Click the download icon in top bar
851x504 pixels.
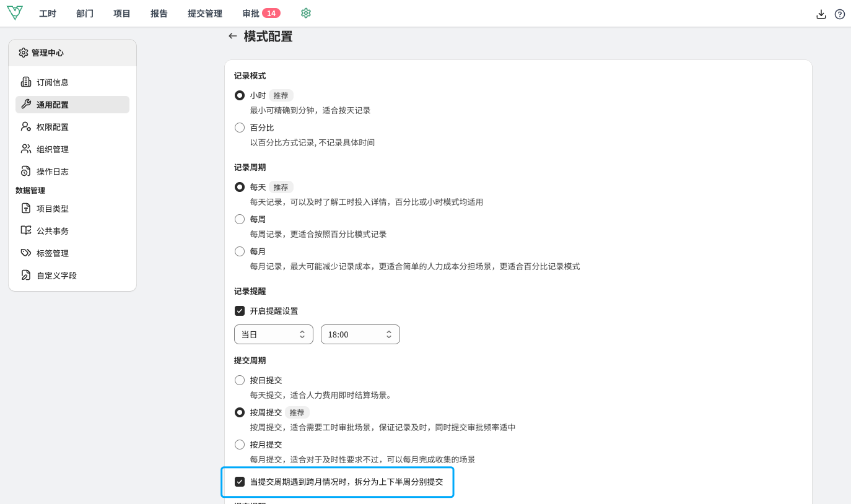[821, 14]
